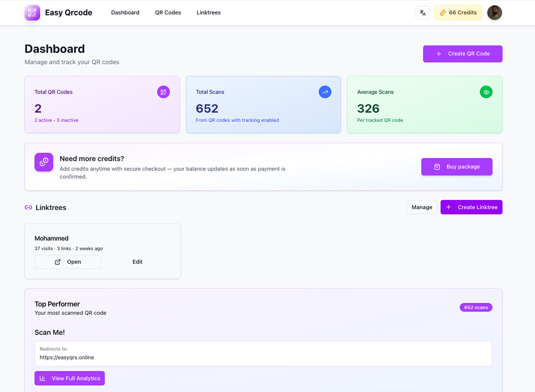
Task: Click '37 visits · 3 links · 2 weeks ago'
Action: pos(69,249)
